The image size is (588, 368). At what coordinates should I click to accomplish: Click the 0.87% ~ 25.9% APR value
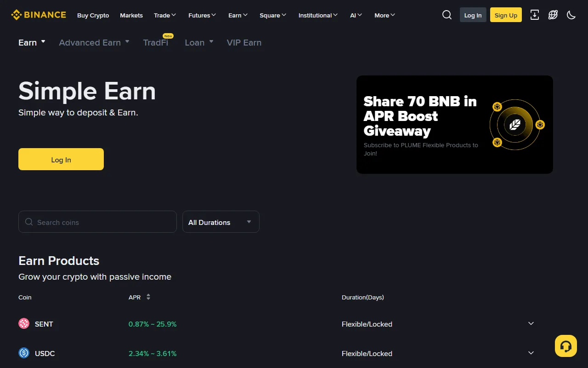point(153,324)
